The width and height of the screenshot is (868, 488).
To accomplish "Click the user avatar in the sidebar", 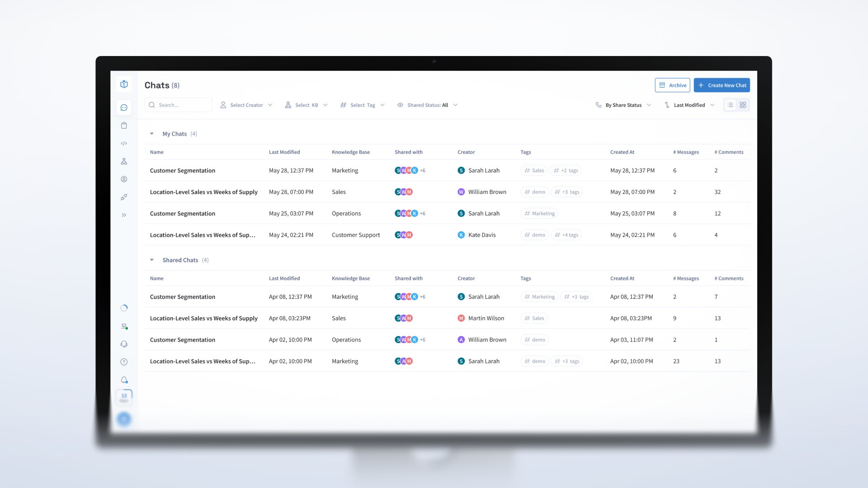I will click(x=124, y=419).
